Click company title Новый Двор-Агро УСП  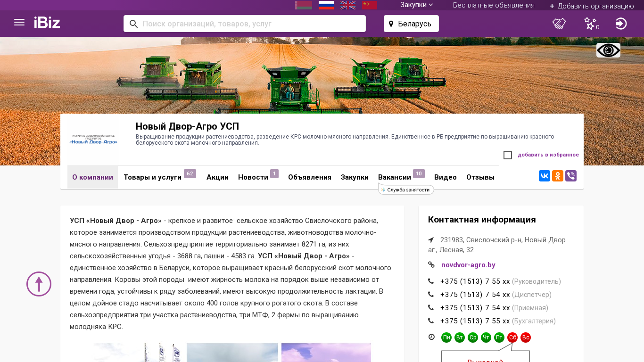point(188,126)
